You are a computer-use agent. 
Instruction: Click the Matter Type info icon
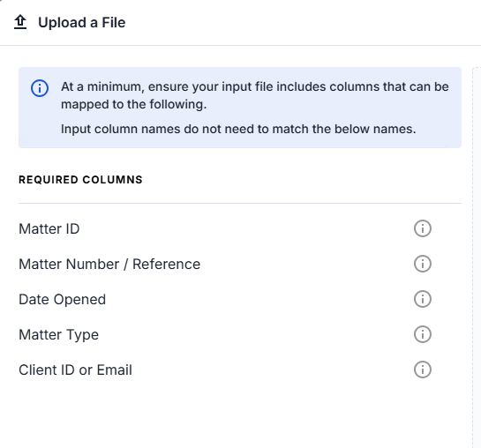423,334
